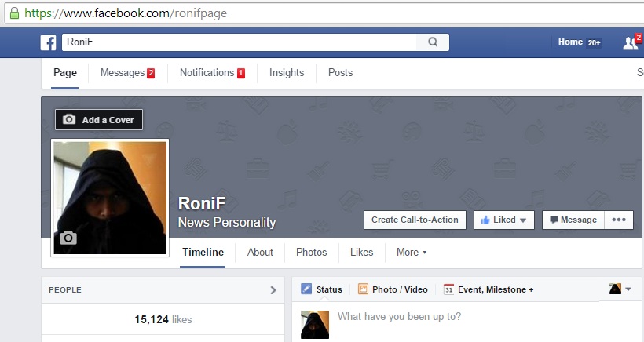644x342 pixels.
Task: Click the Photo / Video picture icon
Action: [363, 289]
